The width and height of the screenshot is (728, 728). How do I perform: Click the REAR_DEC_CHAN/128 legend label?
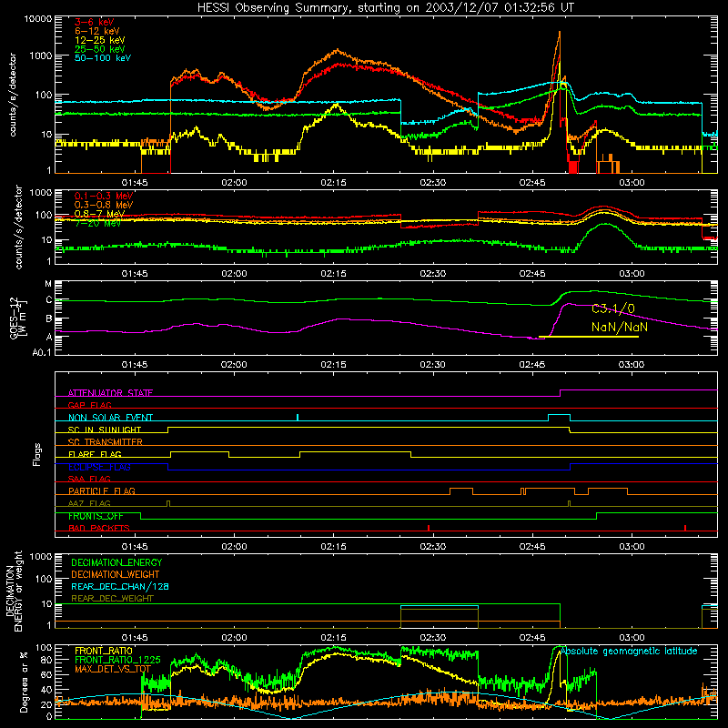120,586
